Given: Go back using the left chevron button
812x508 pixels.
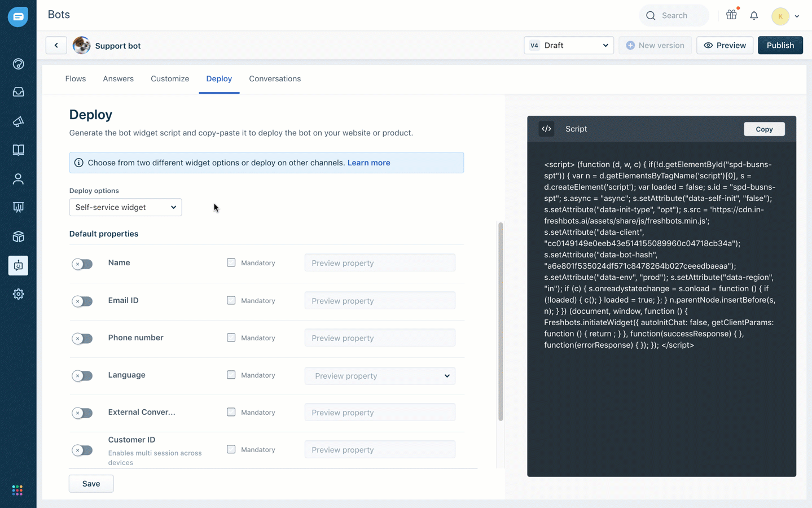Looking at the screenshot, I should [56, 45].
